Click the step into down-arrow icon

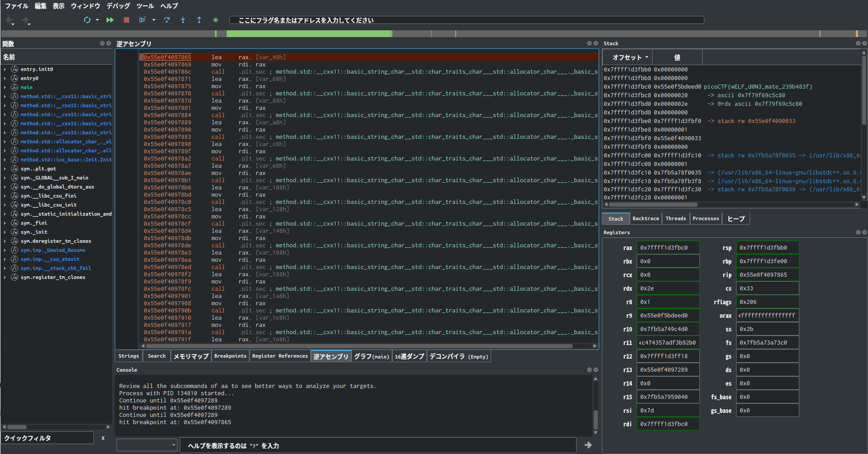tap(183, 20)
